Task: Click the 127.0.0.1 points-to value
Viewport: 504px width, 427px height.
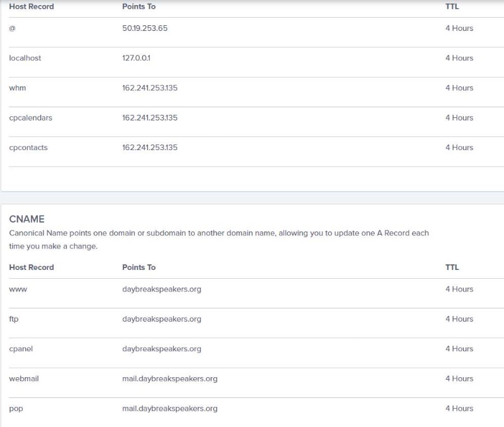Action: 136,58
